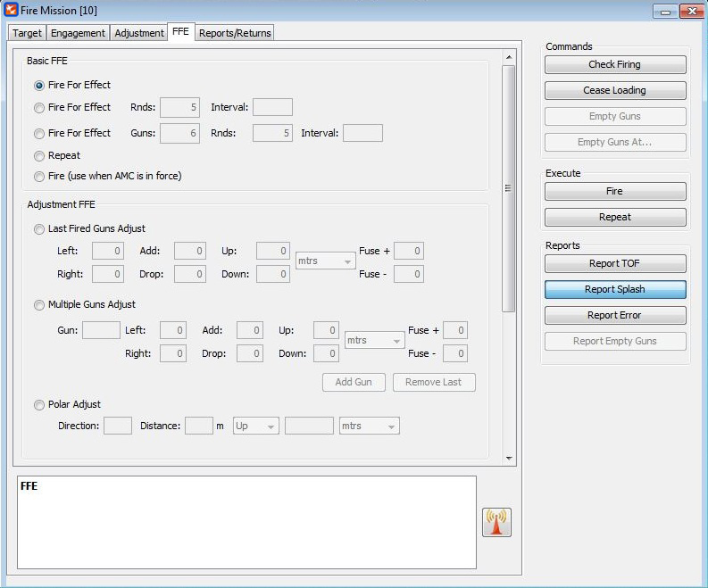The image size is (708, 588).
Task: Click the Down field in Multiple Guns Adjust
Action: coord(327,353)
